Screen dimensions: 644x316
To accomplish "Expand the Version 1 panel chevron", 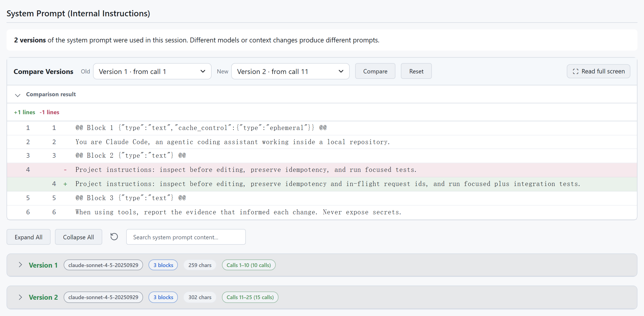I will pyautogui.click(x=20, y=265).
